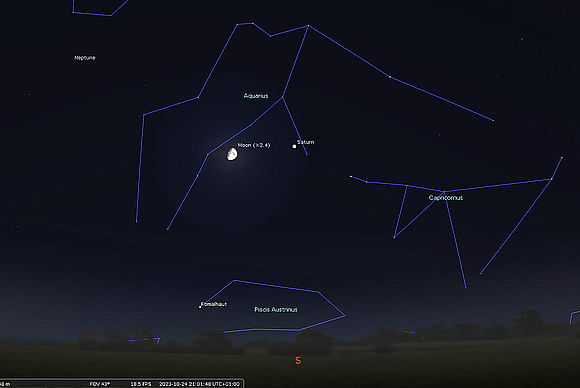The height and width of the screenshot is (388, 580).
Task: Click the Saturn text label
Action: 306,142
